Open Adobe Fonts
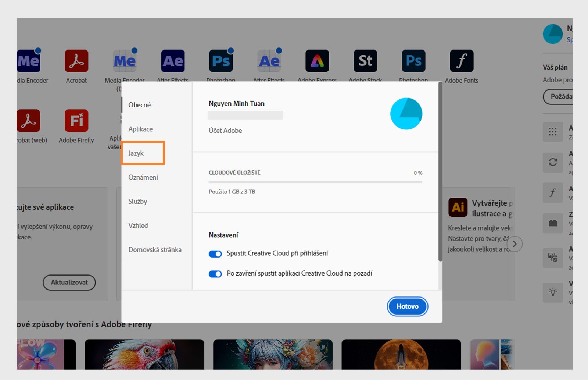The width and height of the screenshot is (588, 380). 462,61
